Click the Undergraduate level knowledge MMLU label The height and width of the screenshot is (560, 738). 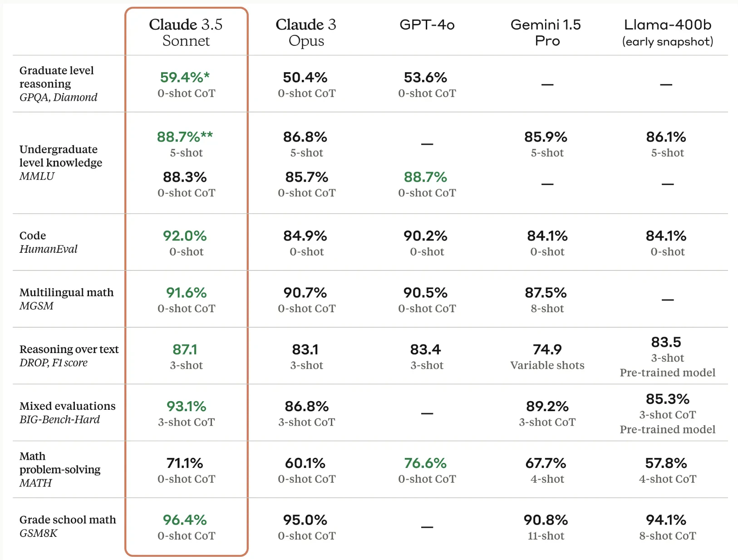point(61,162)
